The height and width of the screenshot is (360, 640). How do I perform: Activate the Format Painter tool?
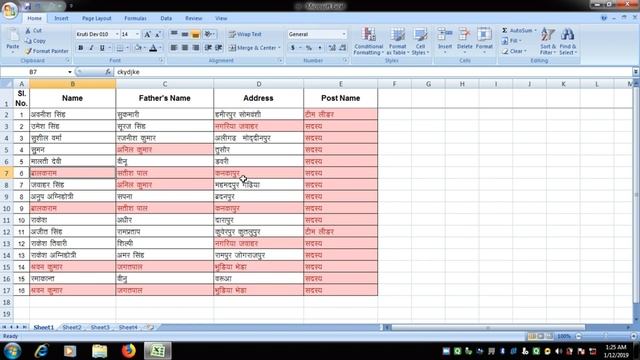click(x=47, y=51)
